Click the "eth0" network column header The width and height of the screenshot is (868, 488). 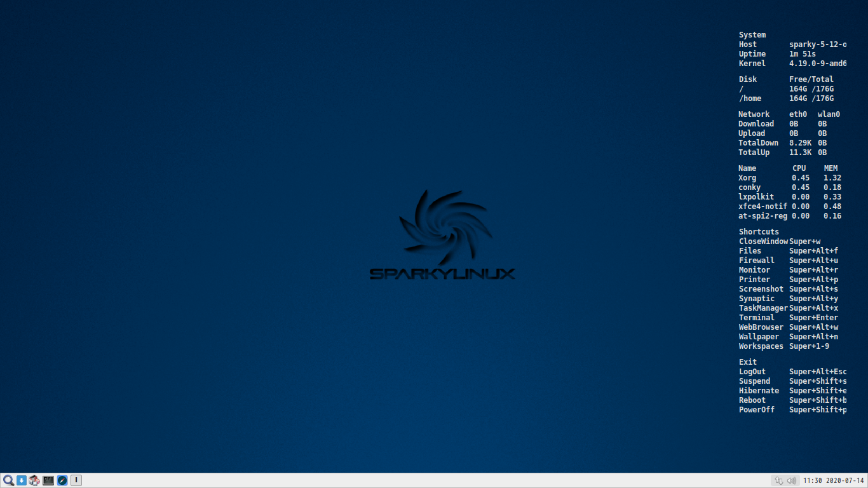coord(798,114)
